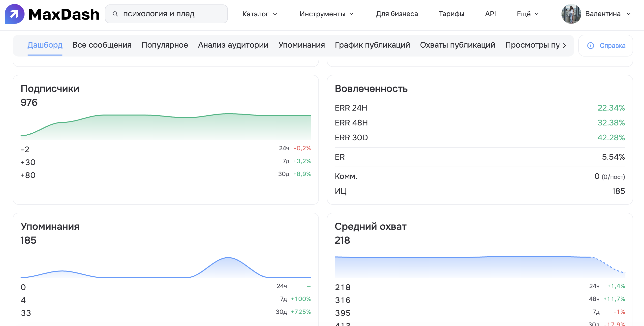Click the info icon next to Справка
This screenshot has width=644, height=326.
[590, 46]
